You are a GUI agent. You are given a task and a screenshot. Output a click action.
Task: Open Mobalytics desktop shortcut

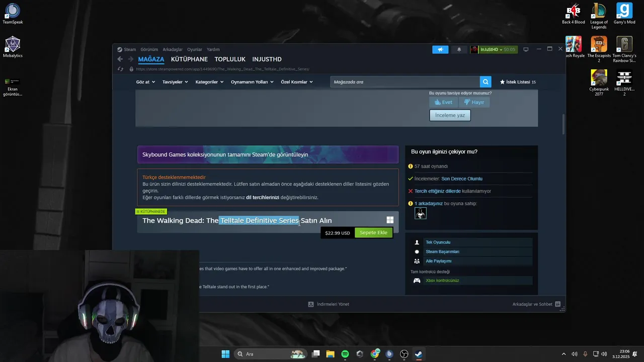[x=13, y=47]
